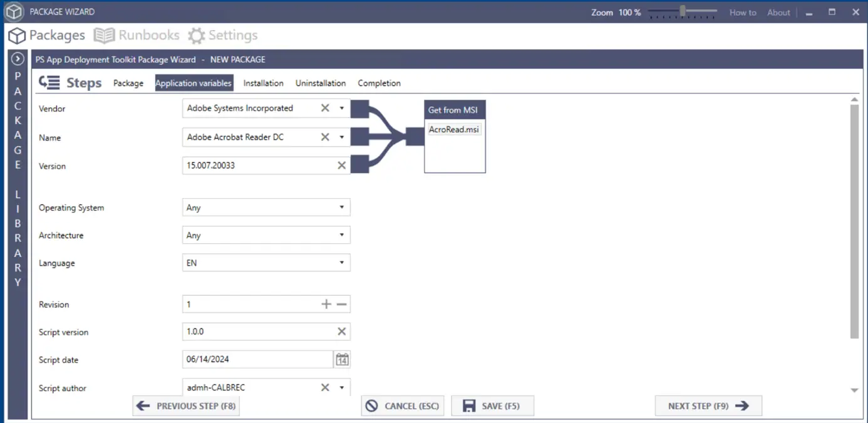Clear the Name field with its X icon
The image size is (868, 423).
(325, 137)
